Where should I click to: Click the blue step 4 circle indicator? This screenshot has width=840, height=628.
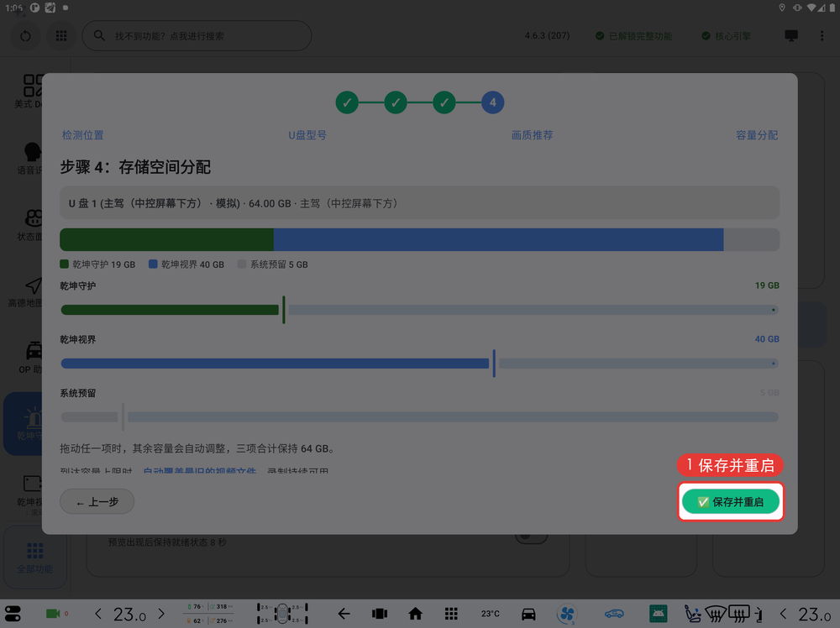tap(493, 102)
